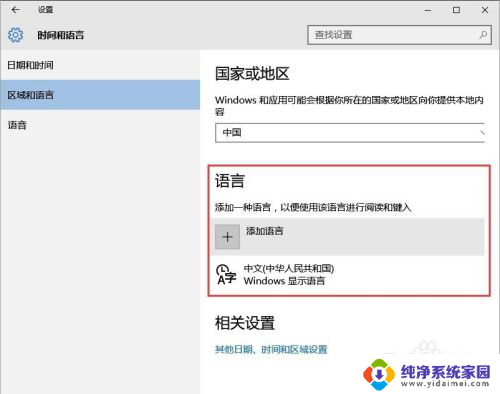Go back using the arrow icon
The width and height of the screenshot is (500, 394).
[x=15, y=10]
